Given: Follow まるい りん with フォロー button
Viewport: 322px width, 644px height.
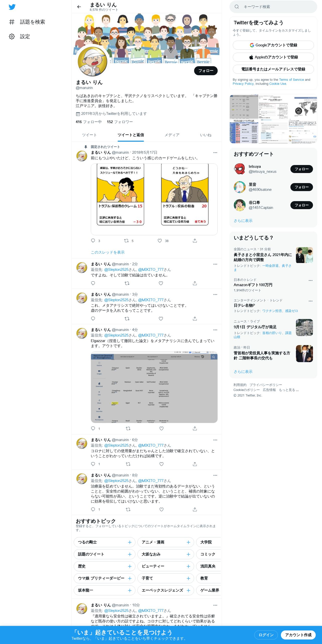Looking at the screenshot, I should (x=206, y=71).
